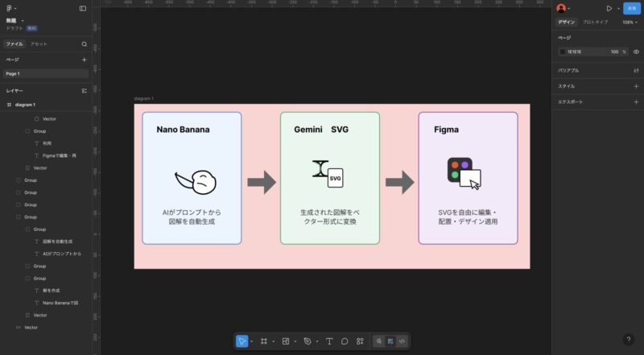
Task: Select the banana illustration on canvas
Action: tap(196, 182)
